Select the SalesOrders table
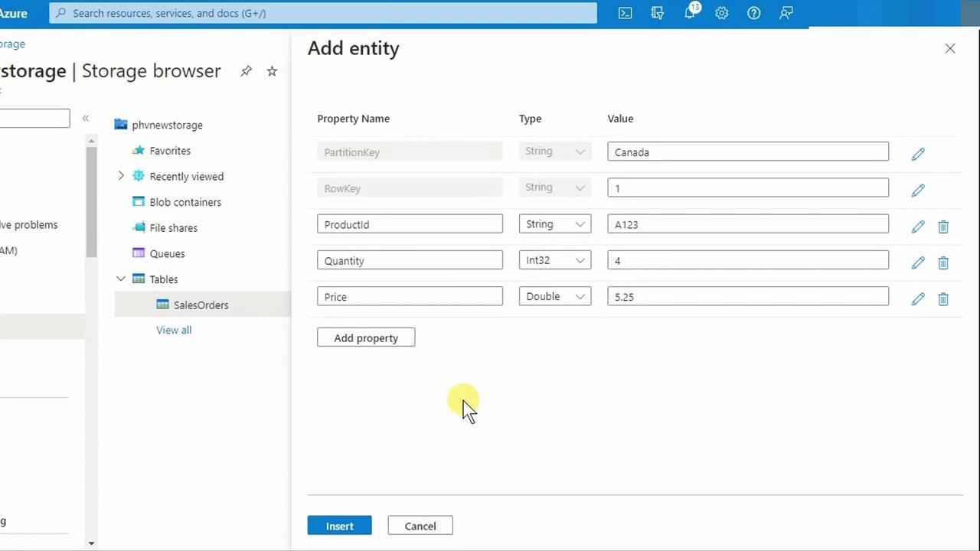The image size is (980, 551). pos(201,305)
